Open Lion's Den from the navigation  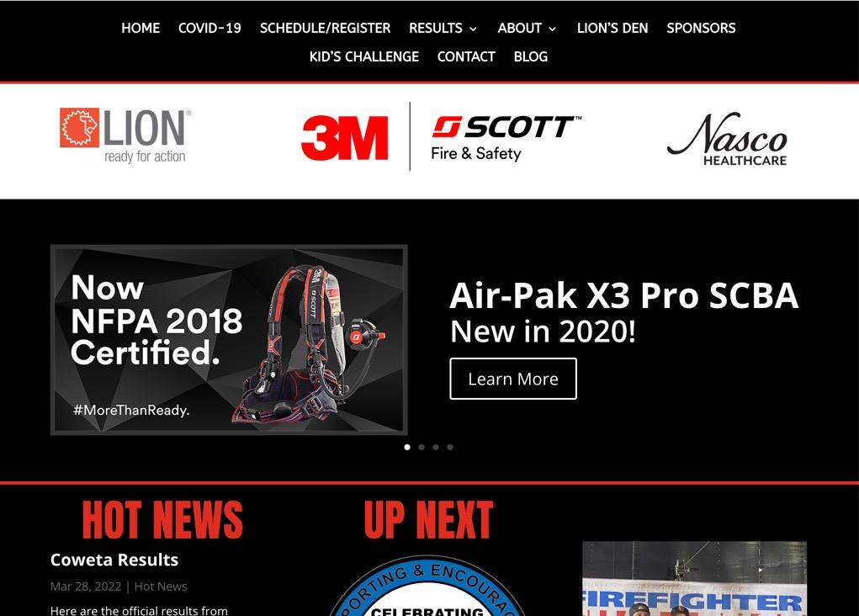click(x=612, y=28)
